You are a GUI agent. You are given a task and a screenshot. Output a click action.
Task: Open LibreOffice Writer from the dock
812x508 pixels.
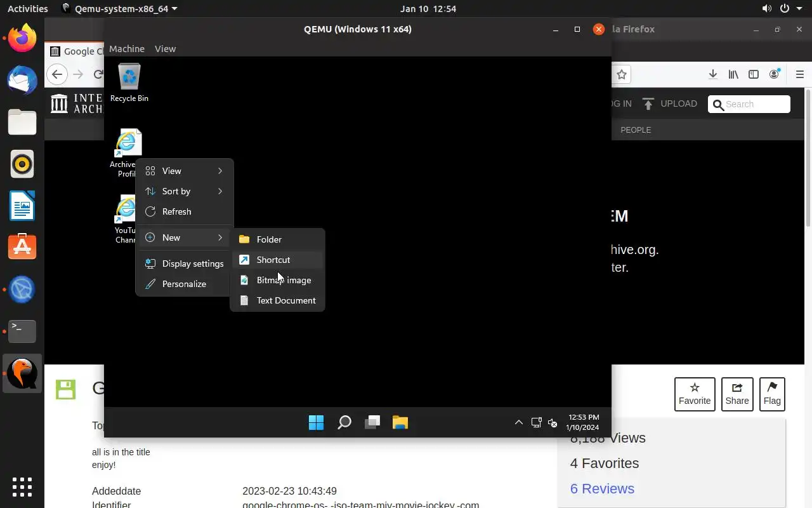coord(22,206)
